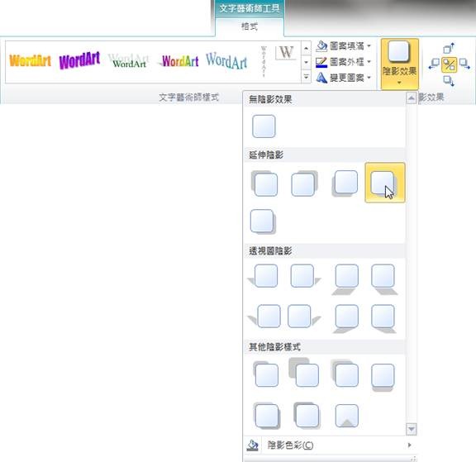Apply first 其他陰影樣式 style in bottom row
Viewport: 476px width, 462px height.
click(266, 415)
